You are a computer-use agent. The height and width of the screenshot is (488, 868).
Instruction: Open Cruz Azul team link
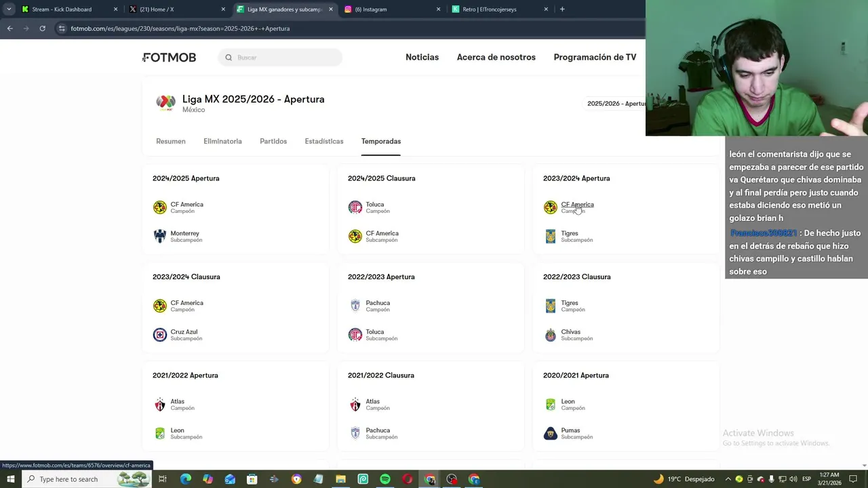184,332
